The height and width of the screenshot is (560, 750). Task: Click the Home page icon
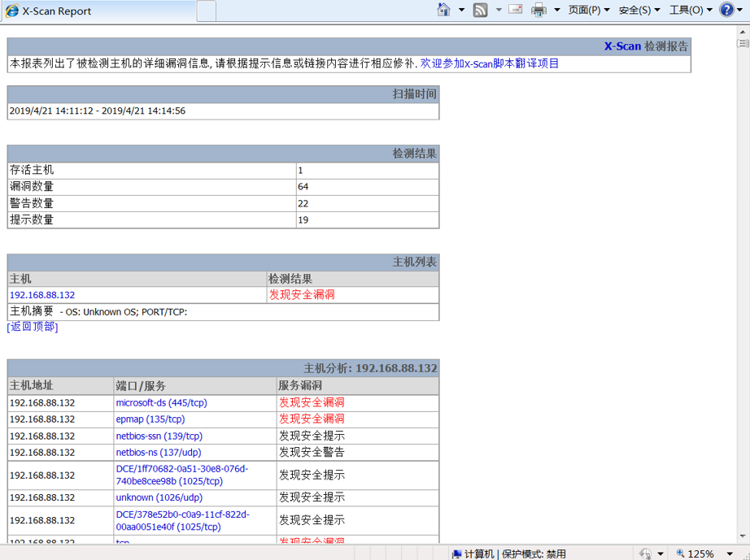[x=444, y=10]
